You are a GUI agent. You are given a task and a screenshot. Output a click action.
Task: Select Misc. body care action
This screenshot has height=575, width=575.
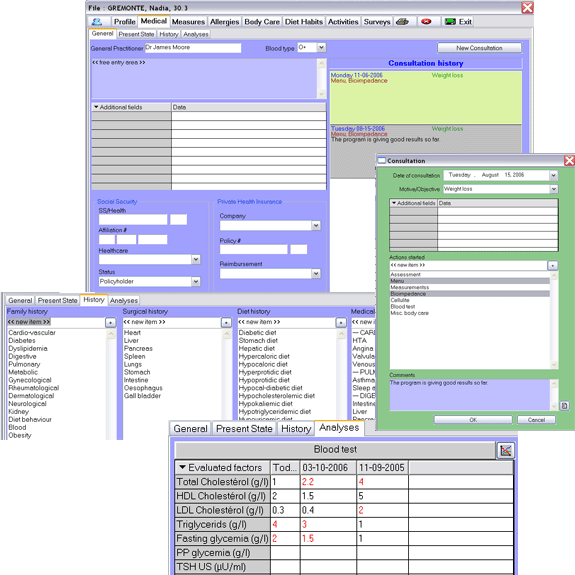point(409,313)
